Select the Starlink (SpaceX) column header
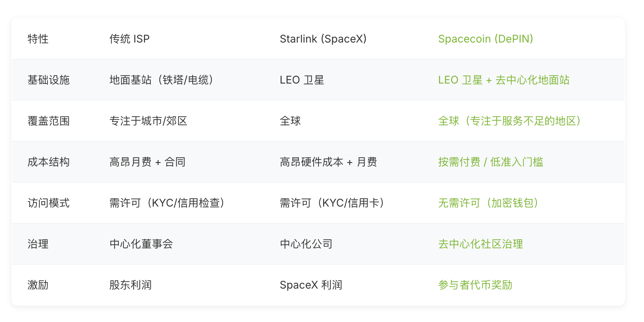 tap(323, 39)
